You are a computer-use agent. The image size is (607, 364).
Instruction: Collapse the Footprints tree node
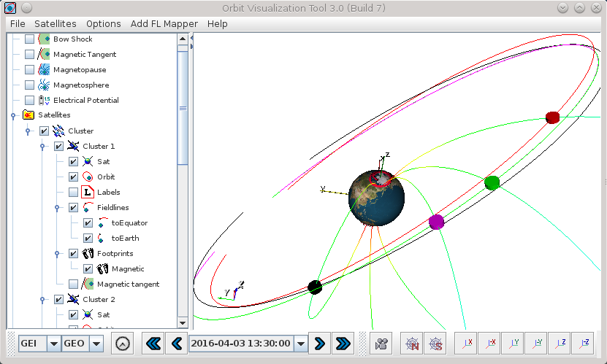(x=57, y=254)
